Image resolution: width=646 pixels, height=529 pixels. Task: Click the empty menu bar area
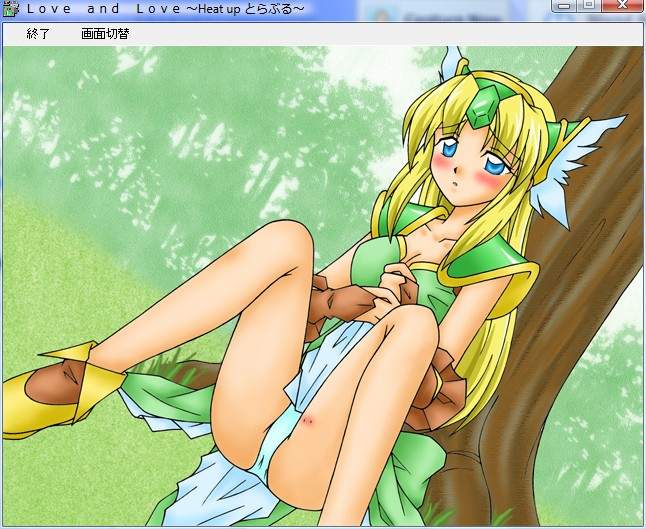coord(400,33)
